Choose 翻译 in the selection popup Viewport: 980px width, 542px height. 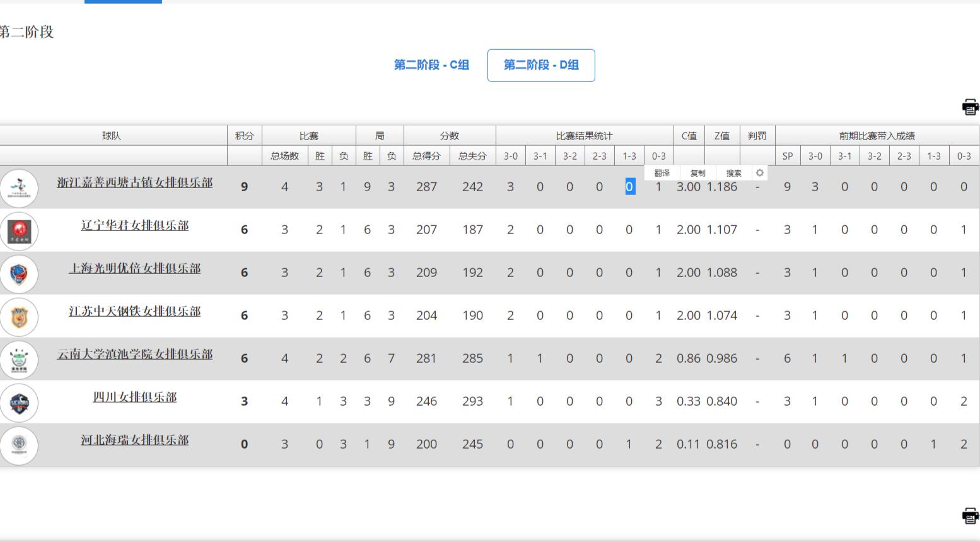(x=662, y=173)
